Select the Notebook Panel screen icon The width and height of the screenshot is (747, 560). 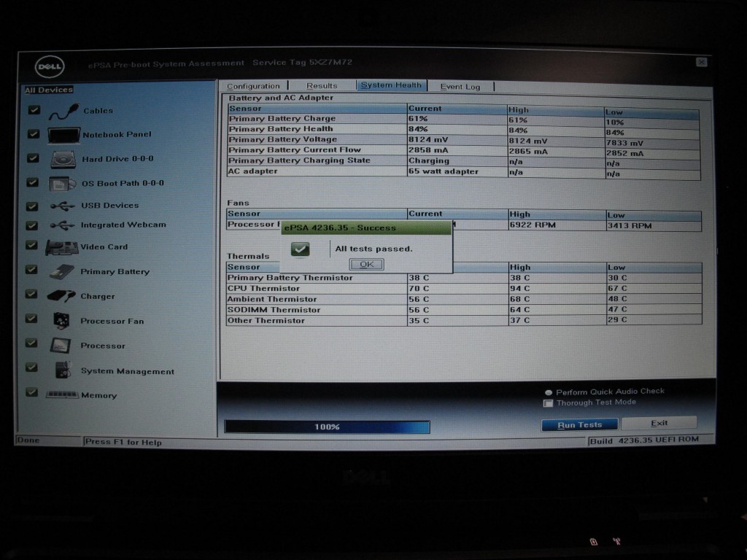[x=63, y=135]
